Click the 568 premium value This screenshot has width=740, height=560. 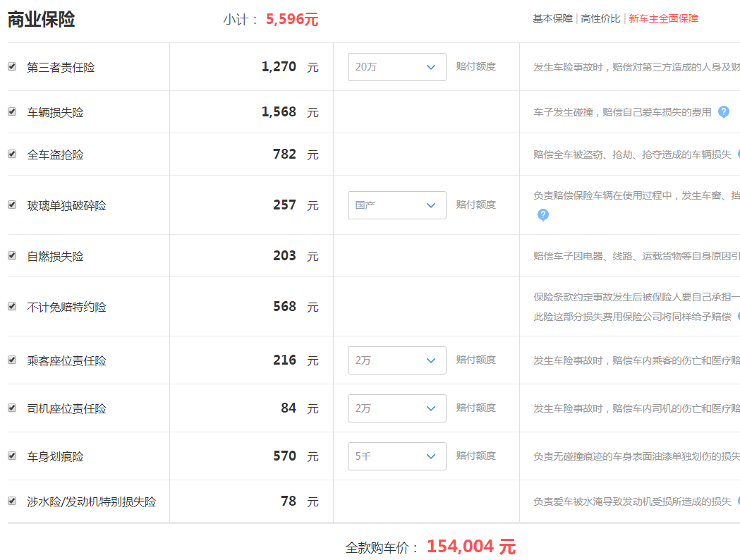point(284,307)
